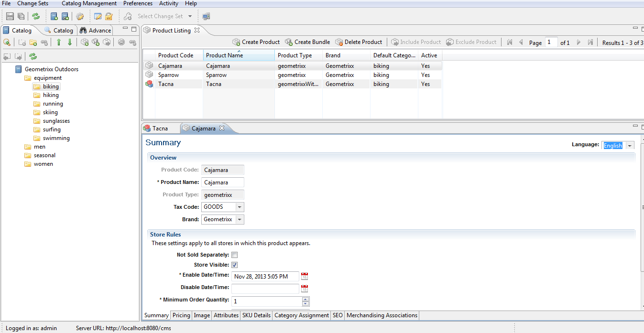Open the Language dropdown showing English
The width and height of the screenshot is (644, 333).
pos(630,146)
